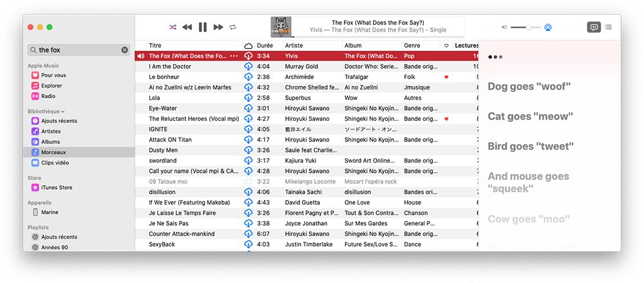Screen dimensions: 644x283
Task: Download disillusion from the cloud
Action: click(x=248, y=192)
